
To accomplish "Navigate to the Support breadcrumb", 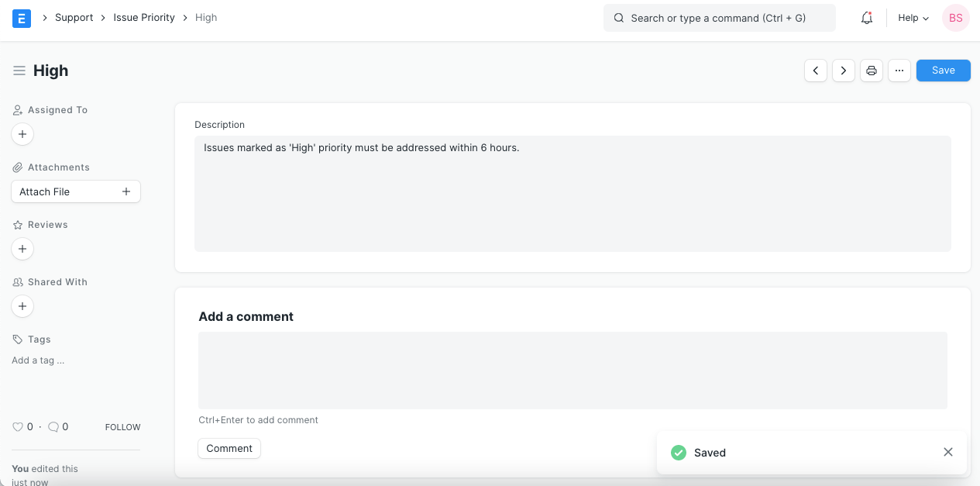I will (x=74, y=18).
